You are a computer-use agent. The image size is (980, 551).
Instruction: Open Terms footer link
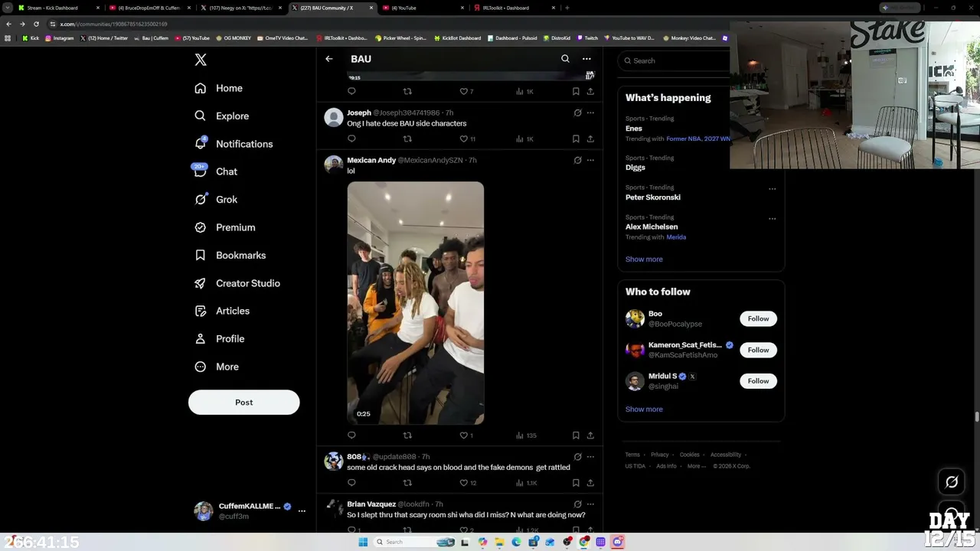pyautogui.click(x=632, y=455)
